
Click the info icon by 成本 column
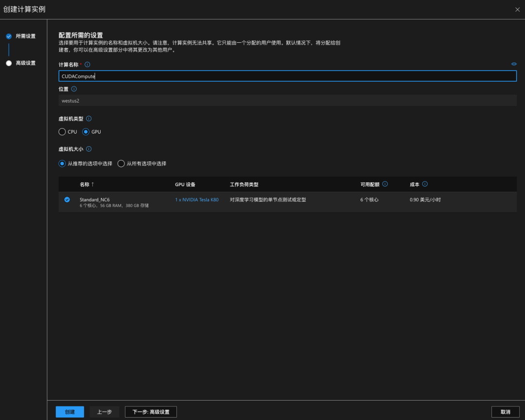425,184
